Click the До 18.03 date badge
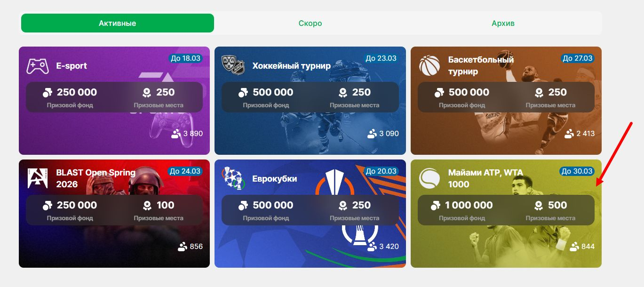The image size is (644, 287). point(185,58)
